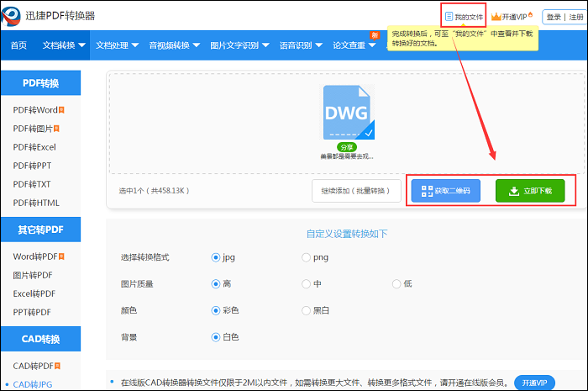
Task: Open Word转PDF in sidebar
Action: pyautogui.click(x=35, y=256)
